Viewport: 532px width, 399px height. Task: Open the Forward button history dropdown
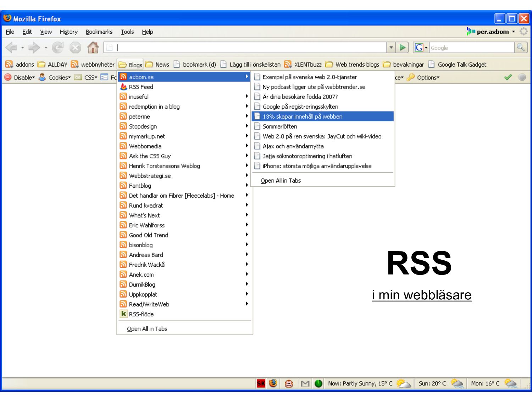pyautogui.click(x=46, y=48)
